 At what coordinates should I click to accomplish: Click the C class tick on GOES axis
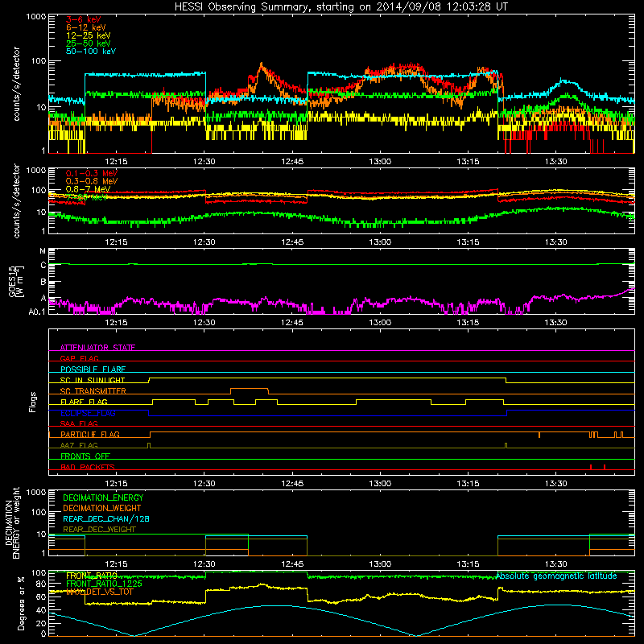click(x=43, y=266)
